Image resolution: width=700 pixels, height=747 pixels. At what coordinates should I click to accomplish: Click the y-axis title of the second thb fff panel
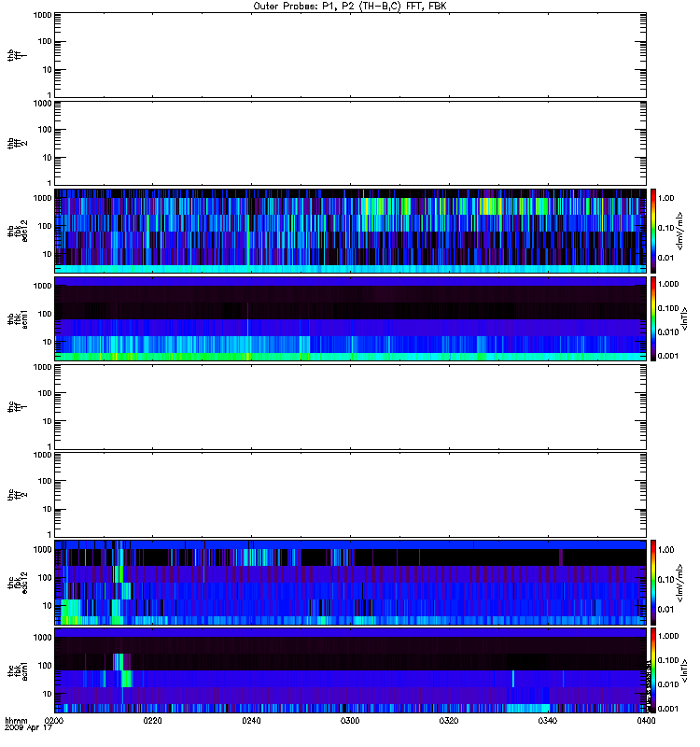[x=18, y=143]
